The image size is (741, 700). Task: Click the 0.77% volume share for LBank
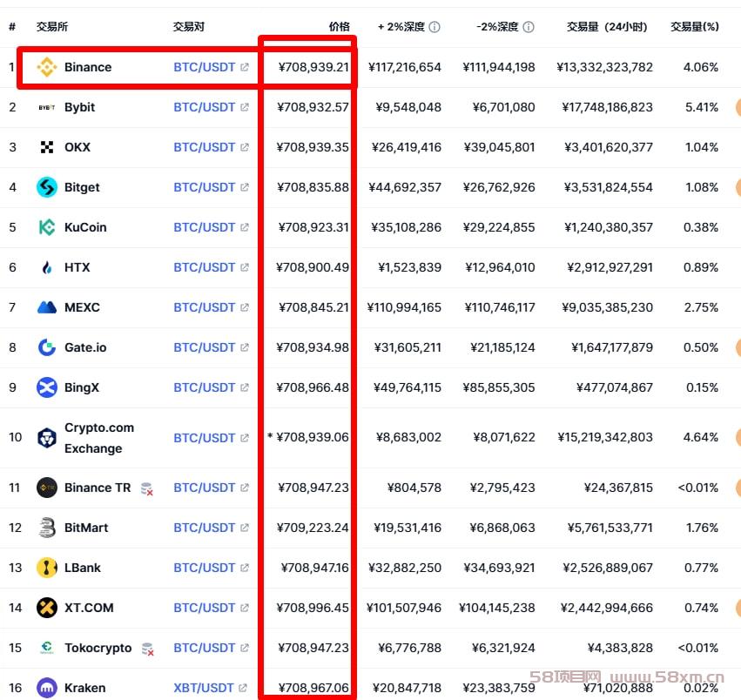click(701, 568)
